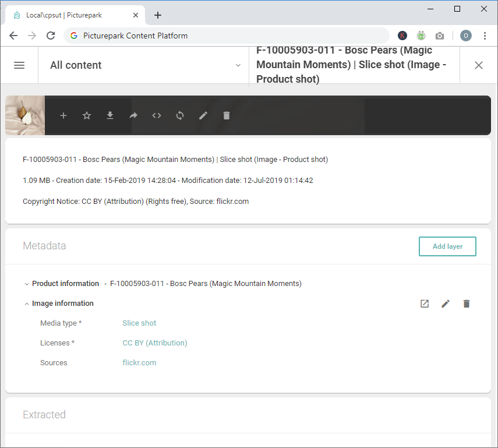Click the red K browser extension icon

(402, 36)
